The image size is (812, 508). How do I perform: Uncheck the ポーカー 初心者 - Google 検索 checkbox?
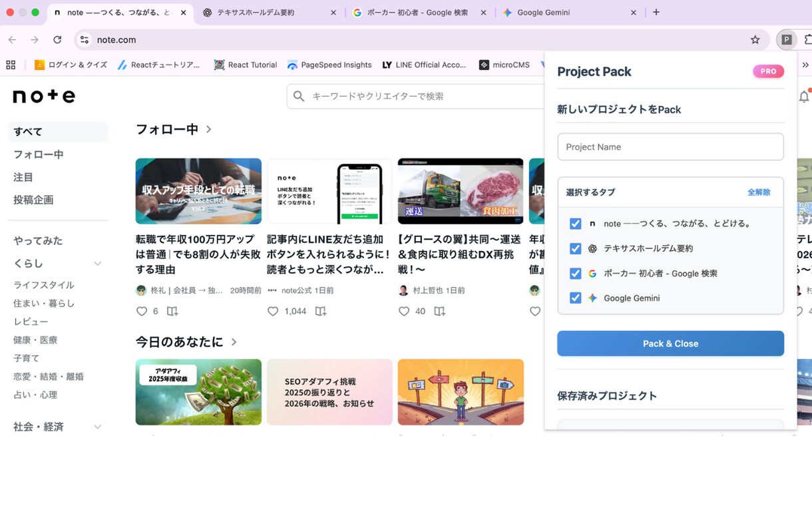(x=575, y=273)
